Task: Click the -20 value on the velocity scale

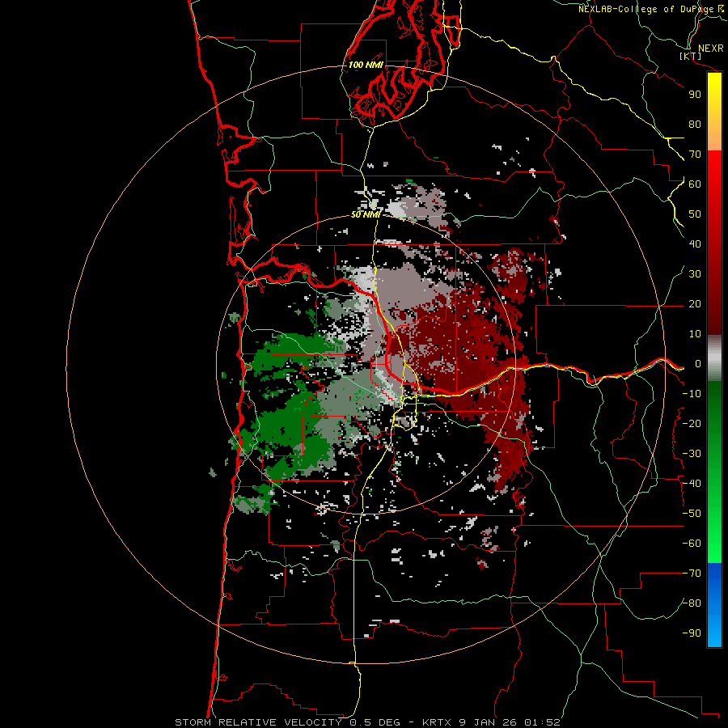Action: [692, 423]
